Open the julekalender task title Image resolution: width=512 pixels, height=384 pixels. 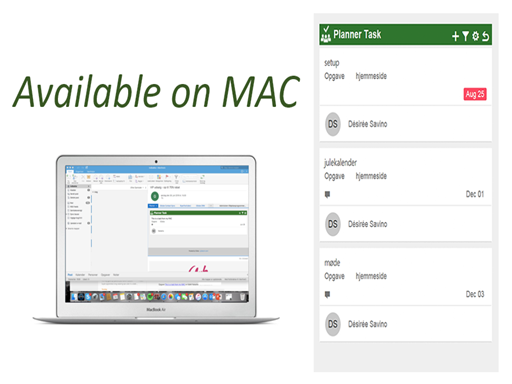coord(340,163)
